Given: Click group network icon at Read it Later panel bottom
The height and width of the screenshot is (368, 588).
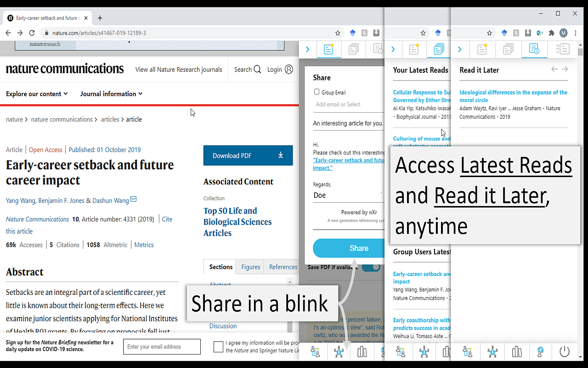Looking at the screenshot, I should point(492,352).
